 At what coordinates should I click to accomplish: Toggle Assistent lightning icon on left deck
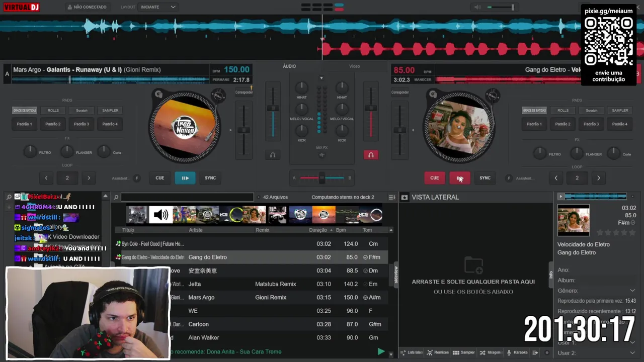coord(136,178)
